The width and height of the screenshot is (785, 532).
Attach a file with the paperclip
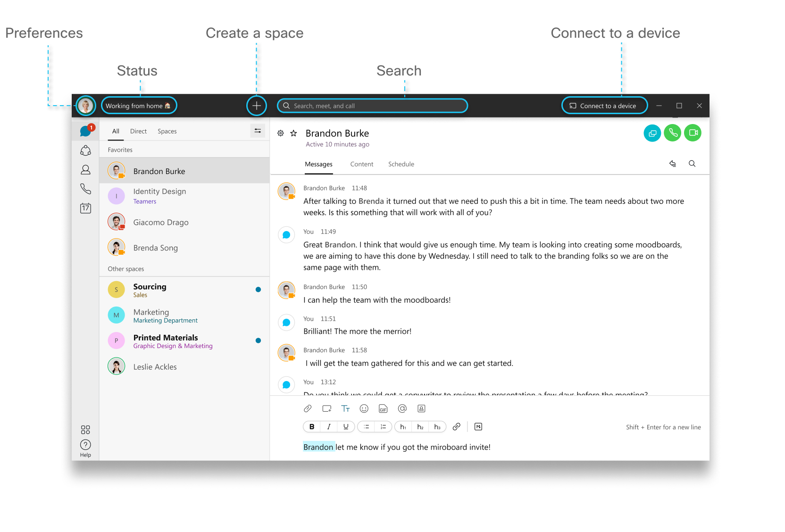point(308,408)
